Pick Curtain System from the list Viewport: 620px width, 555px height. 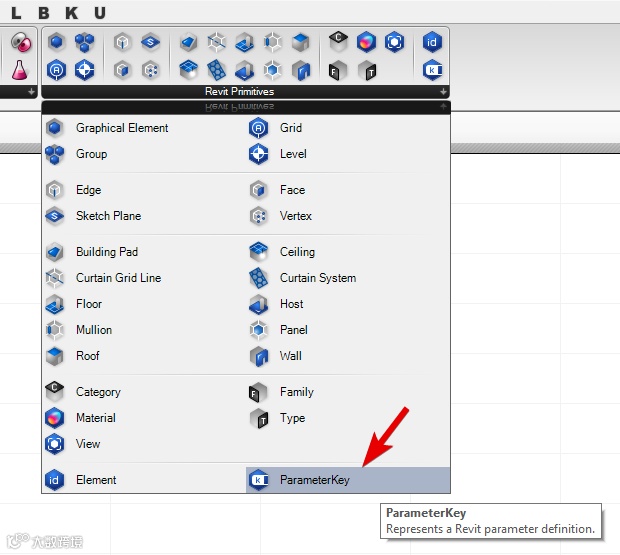pyautogui.click(x=348, y=278)
